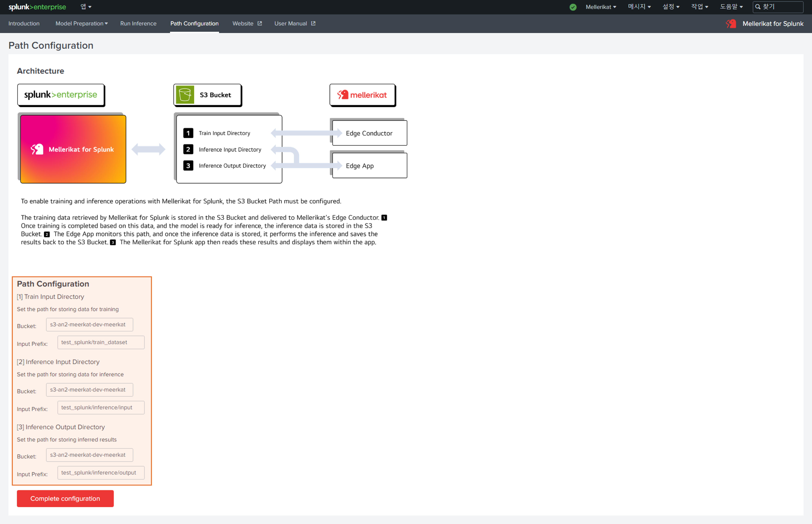Click the Architecture heading
Viewport: 812px width, 524px height.
point(40,71)
